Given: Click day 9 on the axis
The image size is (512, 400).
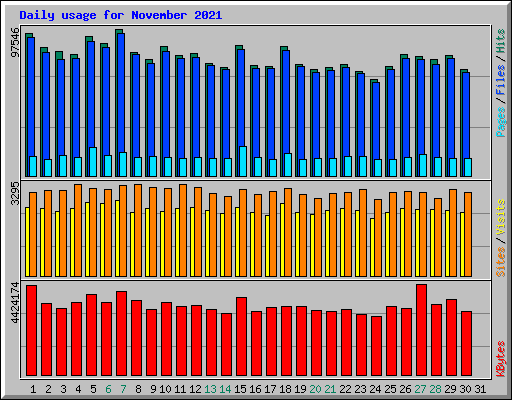Looking at the screenshot, I should pyautogui.click(x=153, y=389).
